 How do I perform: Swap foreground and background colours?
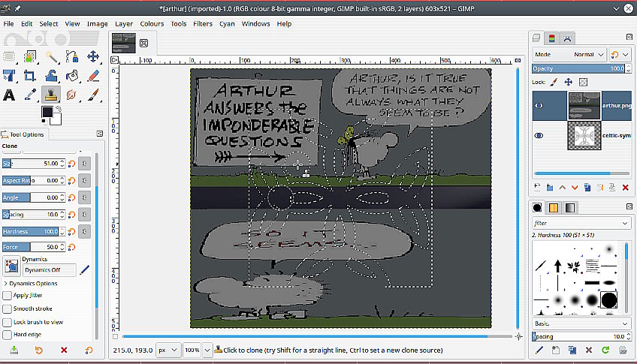(x=59, y=108)
